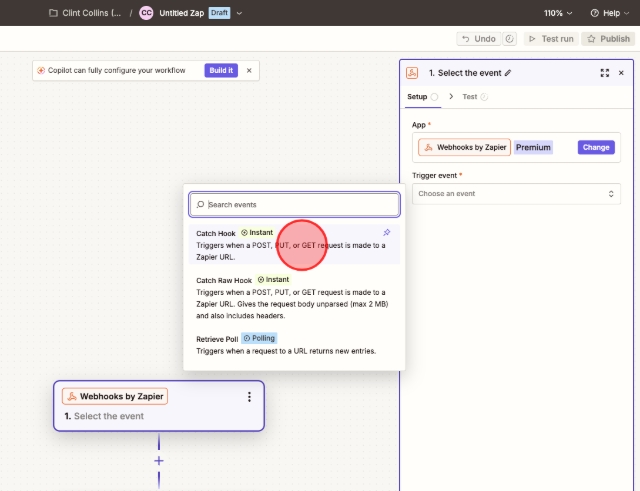Screen dimensions: 640x491
Task: Open the 110% zoom level dropdown
Action: click(558, 13)
